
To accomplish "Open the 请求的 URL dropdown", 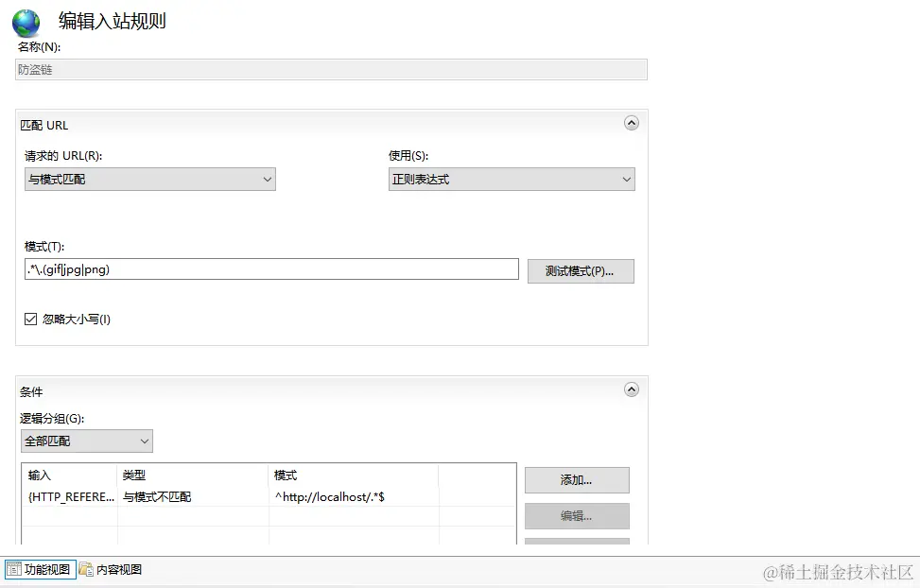I will [150, 179].
